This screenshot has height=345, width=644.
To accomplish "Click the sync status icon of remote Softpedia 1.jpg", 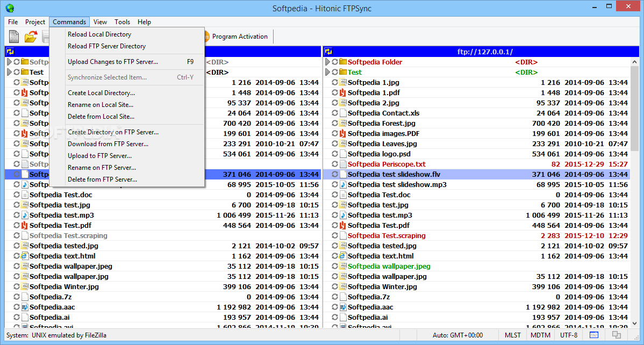I will [x=335, y=83].
